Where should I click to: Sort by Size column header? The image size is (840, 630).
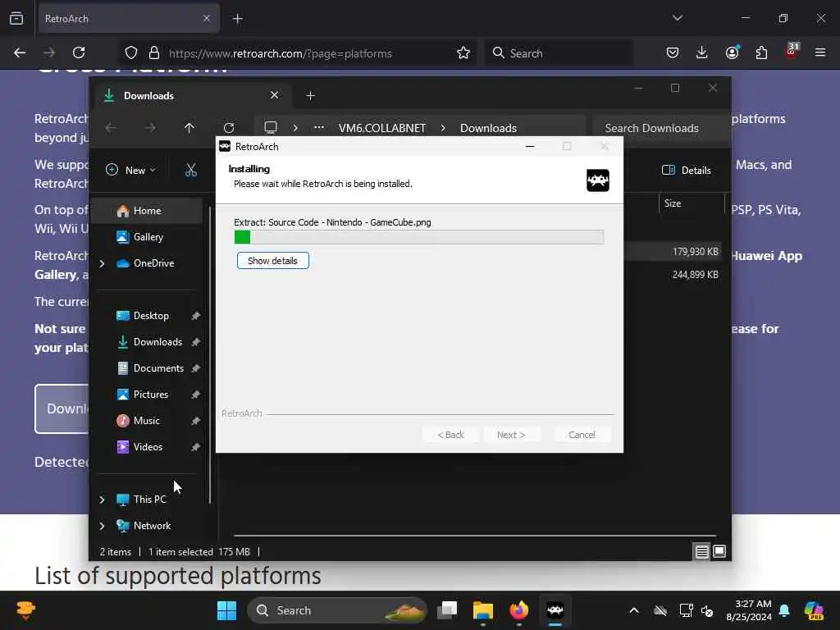[x=692, y=203]
